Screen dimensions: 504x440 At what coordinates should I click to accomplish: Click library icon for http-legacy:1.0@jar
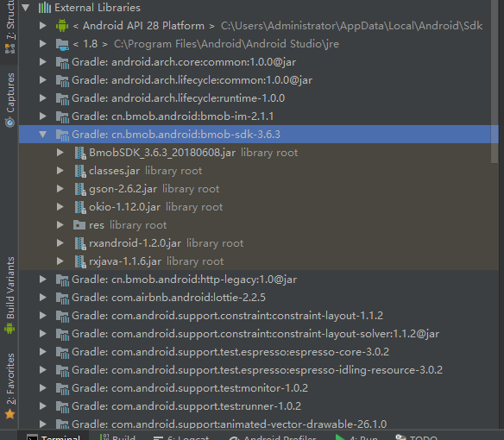(62, 280)
